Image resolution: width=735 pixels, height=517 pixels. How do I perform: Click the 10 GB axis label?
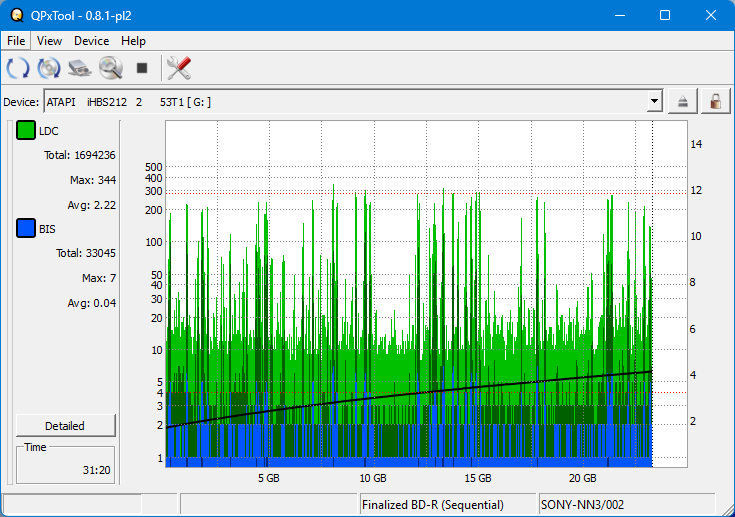click(373, 478)
